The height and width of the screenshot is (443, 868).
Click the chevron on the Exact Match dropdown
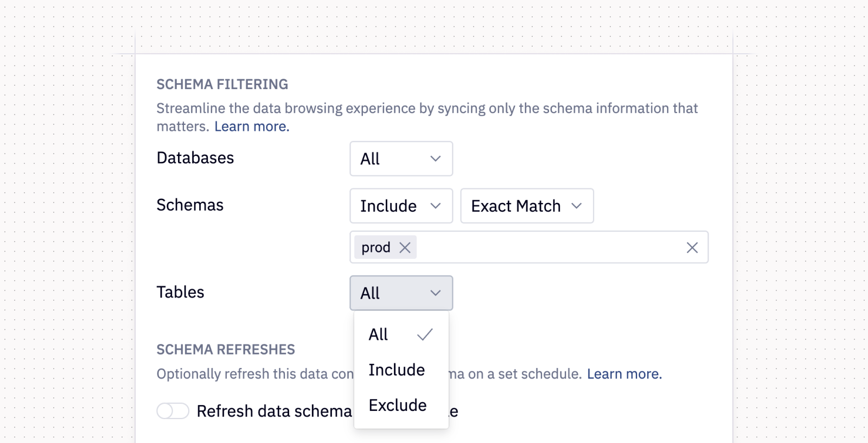coord(577,206)
